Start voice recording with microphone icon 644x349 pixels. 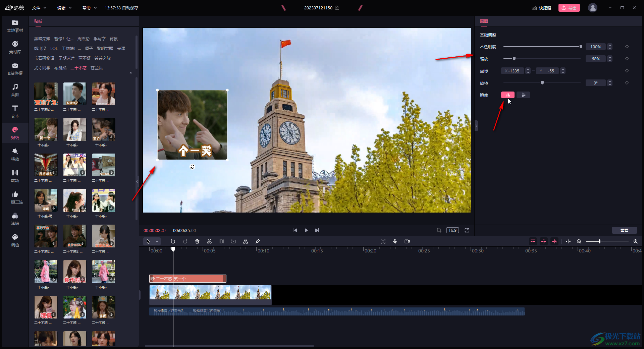[x=395, y=241]
